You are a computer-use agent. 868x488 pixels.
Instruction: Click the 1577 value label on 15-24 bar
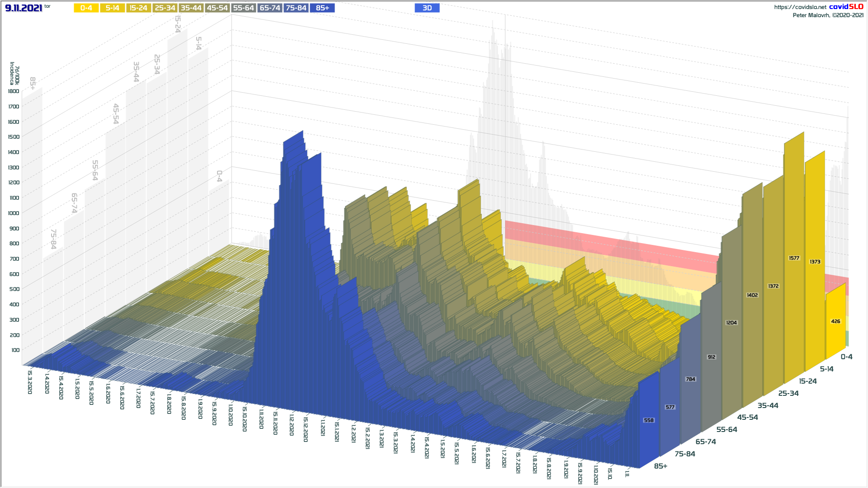tap(794, 258)
